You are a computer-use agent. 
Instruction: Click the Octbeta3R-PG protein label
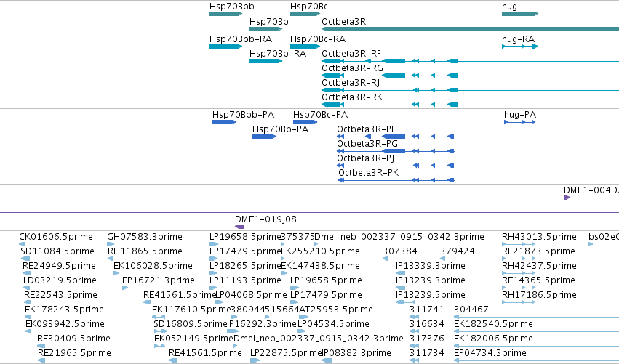pyautogui.click(x=367, y=144)
